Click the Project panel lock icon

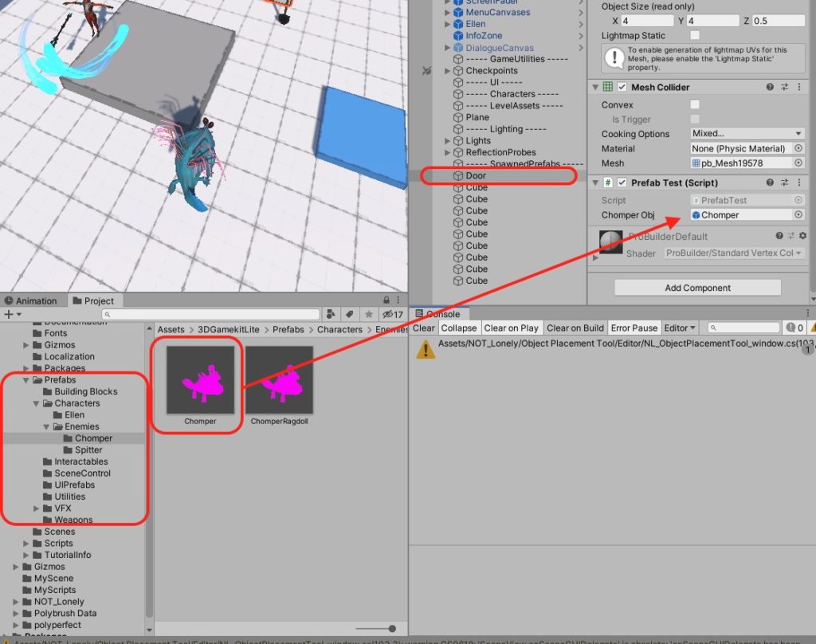[x=386, y=300]
